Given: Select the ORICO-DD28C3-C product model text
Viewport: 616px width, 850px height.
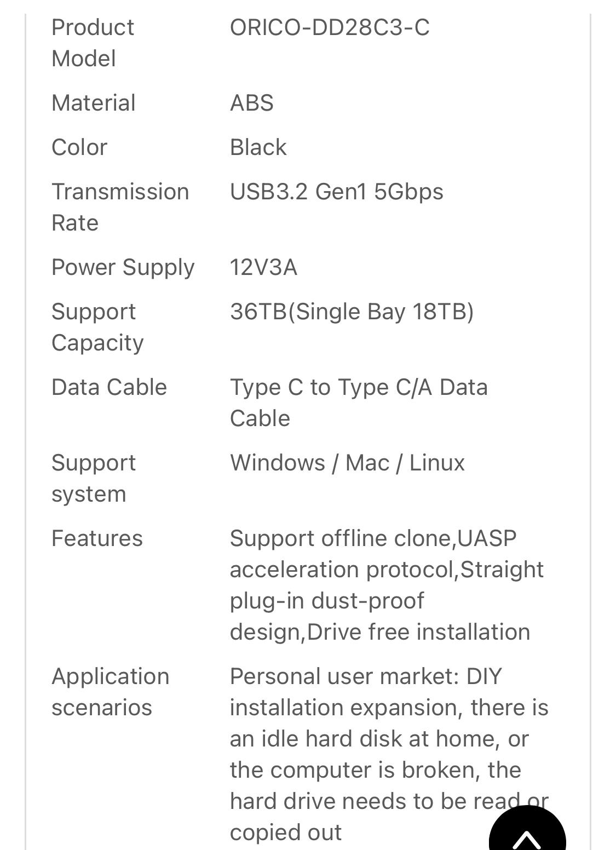Looking at the screenshot, I should click(x=330, y=27).
